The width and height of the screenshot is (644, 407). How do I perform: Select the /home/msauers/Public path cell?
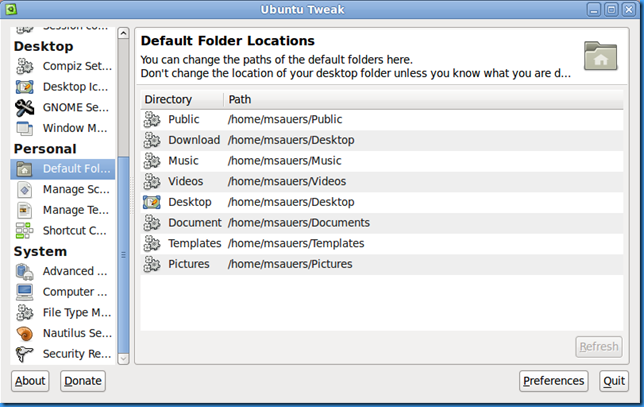[285, 120]
